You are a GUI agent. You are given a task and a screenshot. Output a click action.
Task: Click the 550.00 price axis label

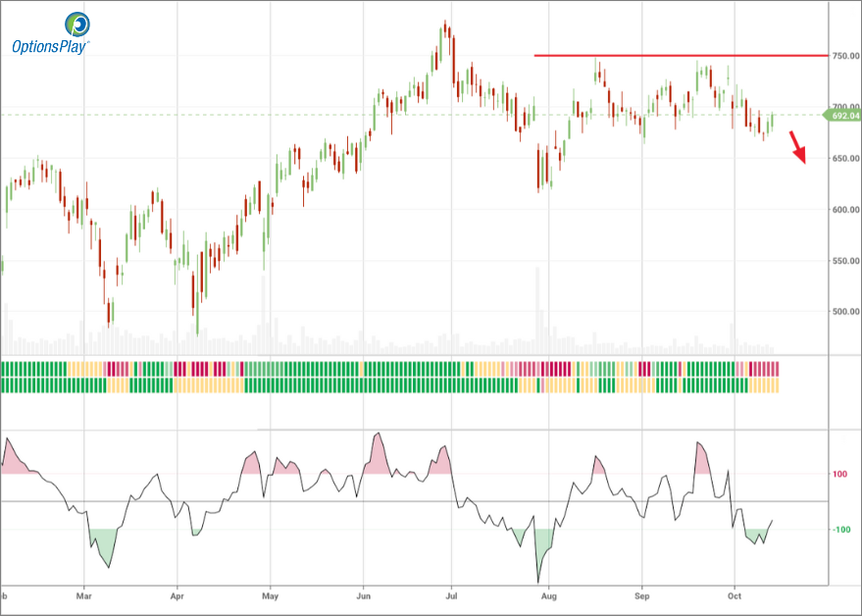844,261
